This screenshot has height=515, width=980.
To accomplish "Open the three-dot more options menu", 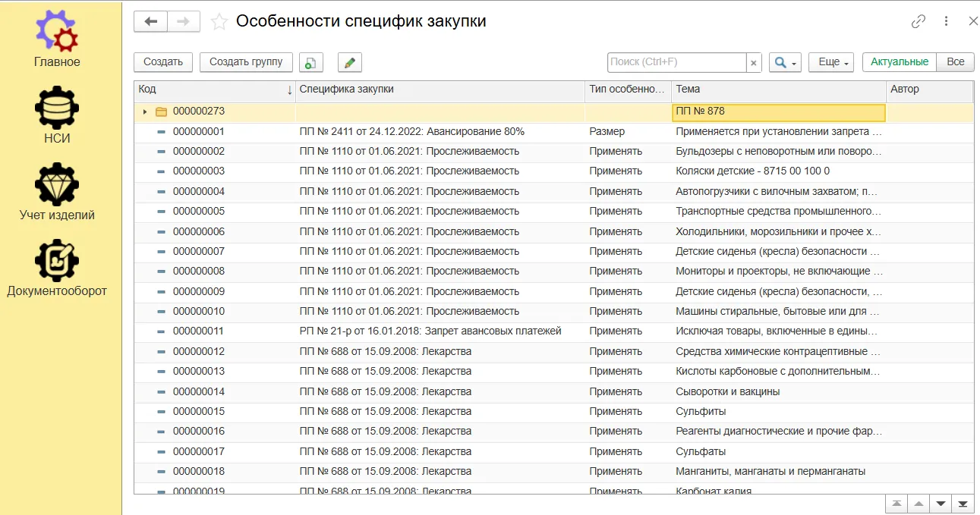I will click(946, 21).
